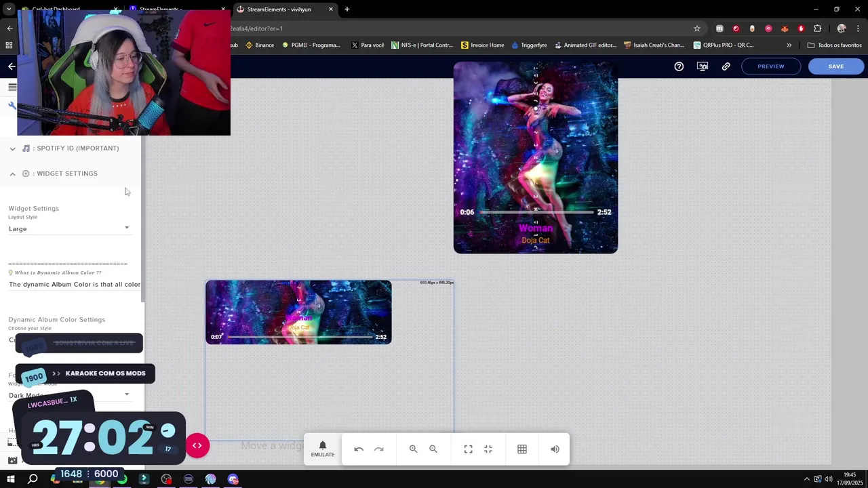868x488 pixels.
Task: Open the taskbar clock showing 19:45
Action: (x=850, y=479)
